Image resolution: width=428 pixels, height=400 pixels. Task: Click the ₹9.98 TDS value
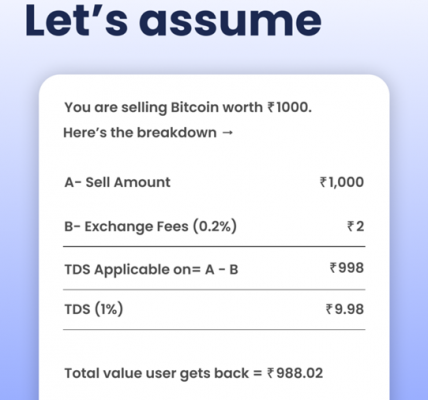[x=345, y=309]
